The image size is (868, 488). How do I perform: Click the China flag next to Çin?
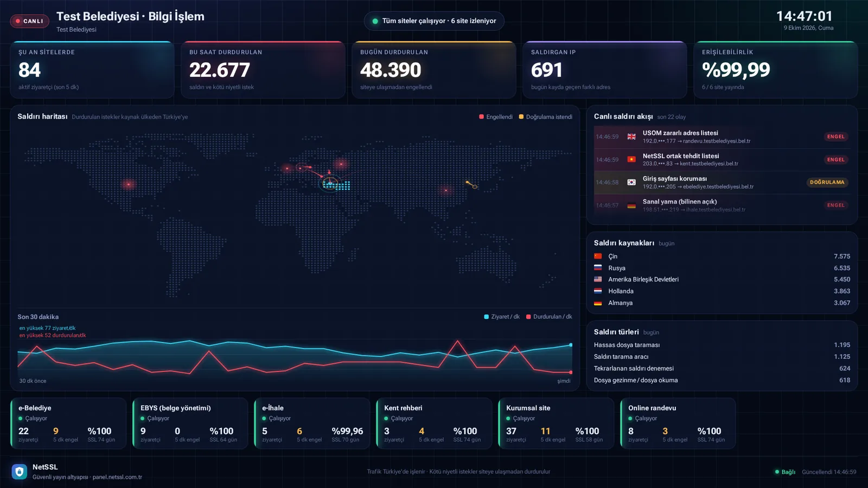[598, 256]
